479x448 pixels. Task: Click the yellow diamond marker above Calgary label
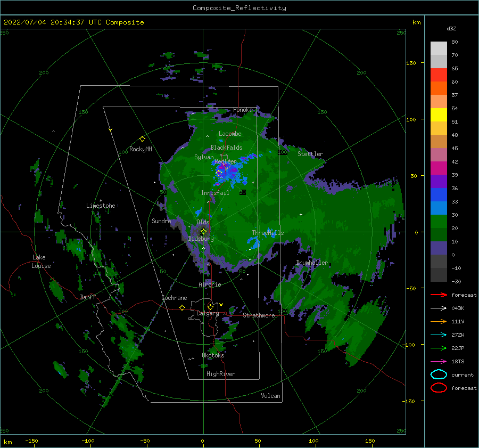point(210,307)
